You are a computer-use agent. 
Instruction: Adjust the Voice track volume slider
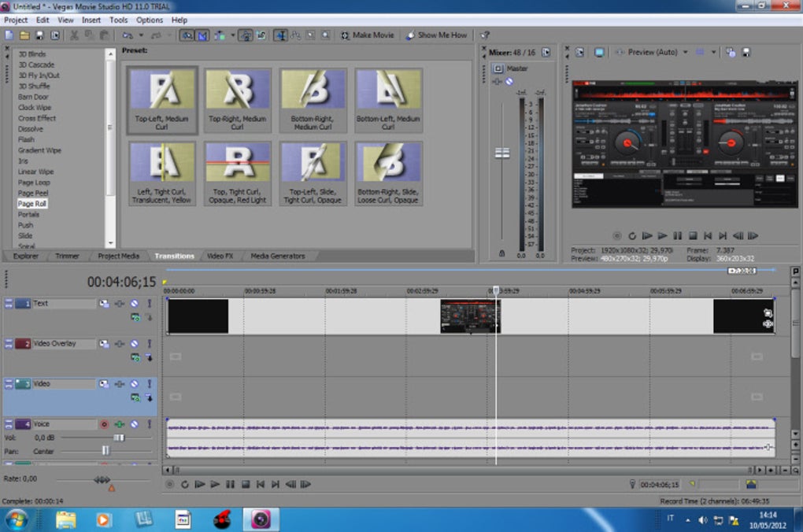pos(119,438)
